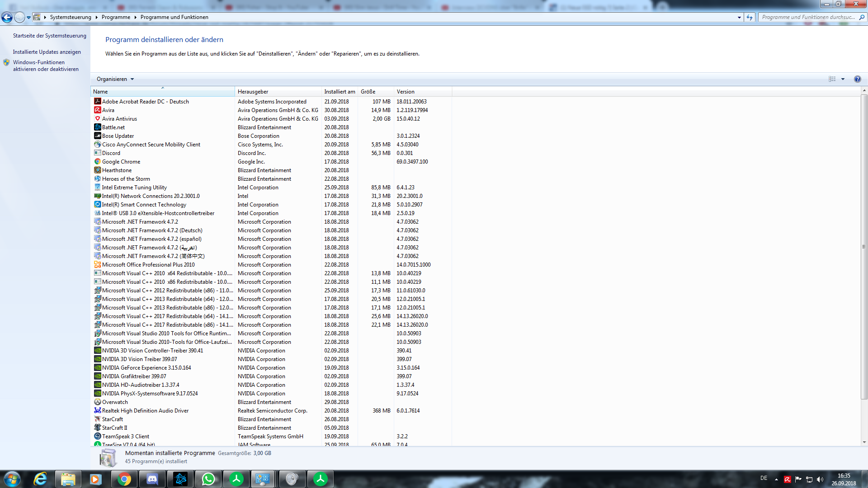Image resolution: width=868 pixels, height=488 pixels.
Task: Click the Adobe Acrobat Reader DC icon
Action: tap(97, 102)
